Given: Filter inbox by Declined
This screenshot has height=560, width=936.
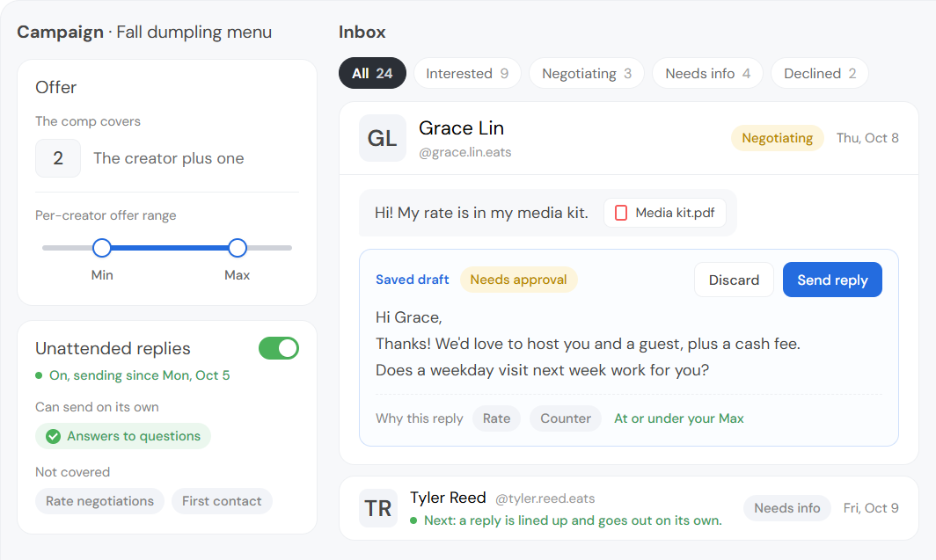Looking at the screenshot, I should (x=820, y=73).
